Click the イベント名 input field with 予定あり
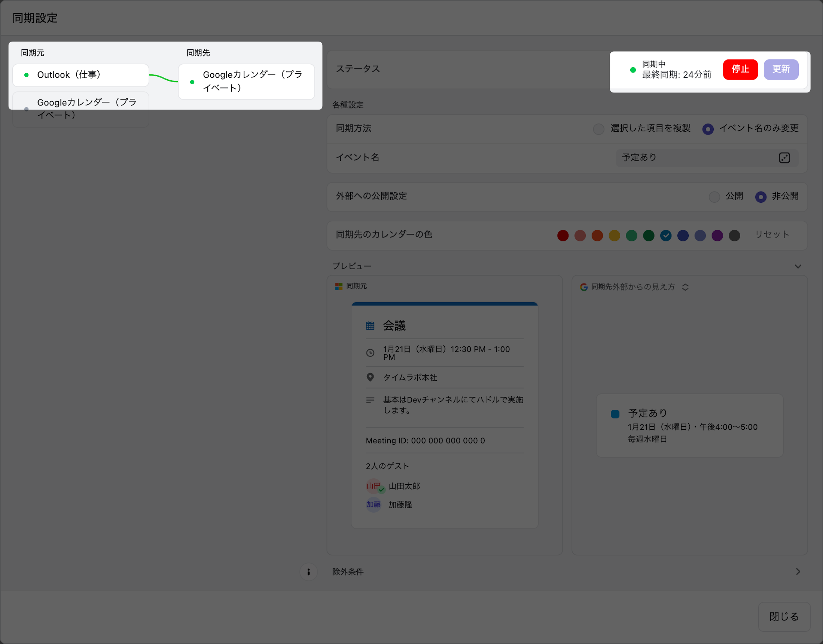Viewport: 823px width, 644px height. 707,157
